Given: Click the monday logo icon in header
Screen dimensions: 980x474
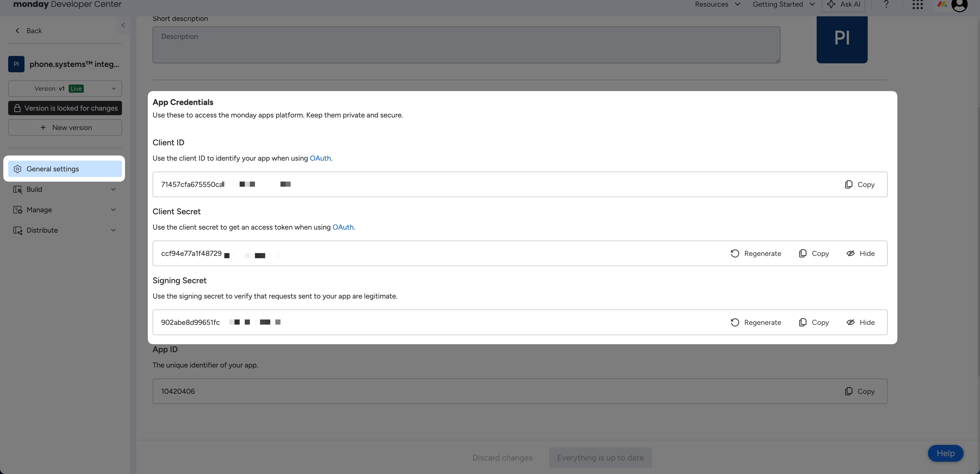Looking at the screenshot, I should pos(941,5).
